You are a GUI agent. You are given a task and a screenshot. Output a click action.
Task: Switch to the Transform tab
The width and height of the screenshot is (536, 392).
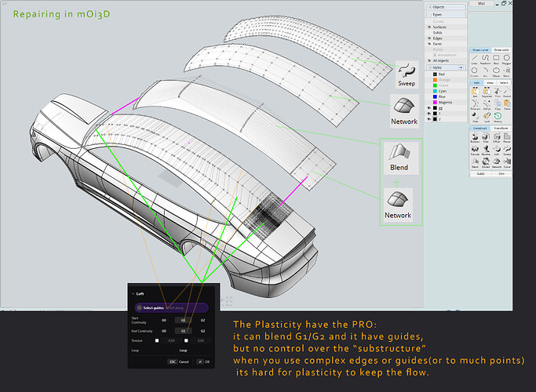pyautogui.click(x=501, y=128)
